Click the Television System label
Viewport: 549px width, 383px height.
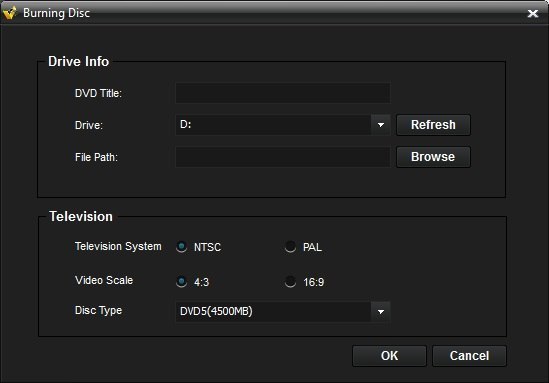click(118, 246)
